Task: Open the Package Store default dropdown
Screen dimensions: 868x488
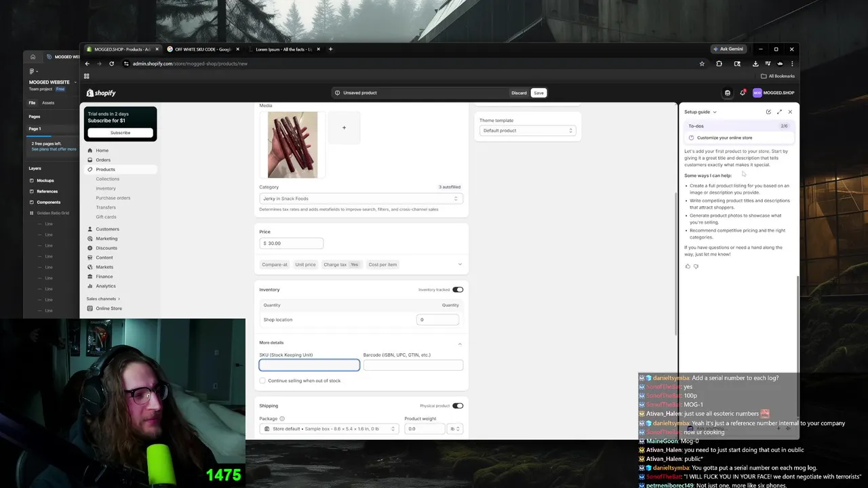Action: pyautogui.click(x=330, y=429)
